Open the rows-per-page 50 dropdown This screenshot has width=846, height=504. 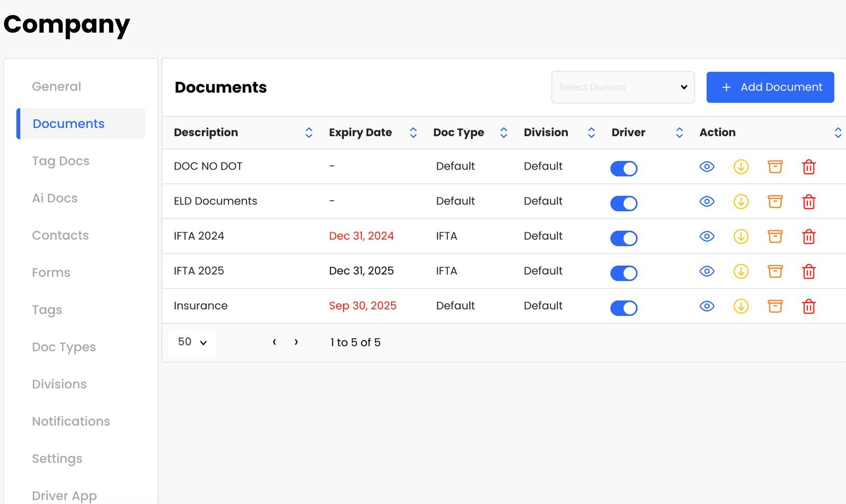[x=192, y=342]
